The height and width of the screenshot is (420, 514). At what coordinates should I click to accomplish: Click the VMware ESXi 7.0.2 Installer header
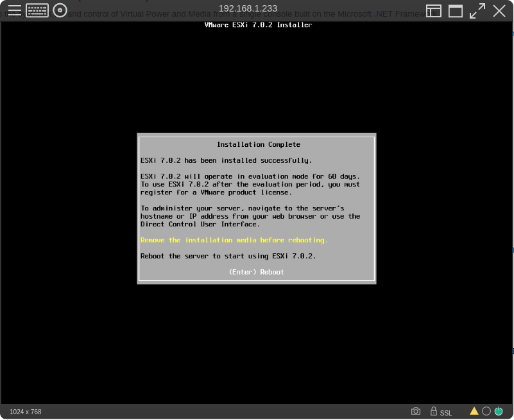pos(258,25)
